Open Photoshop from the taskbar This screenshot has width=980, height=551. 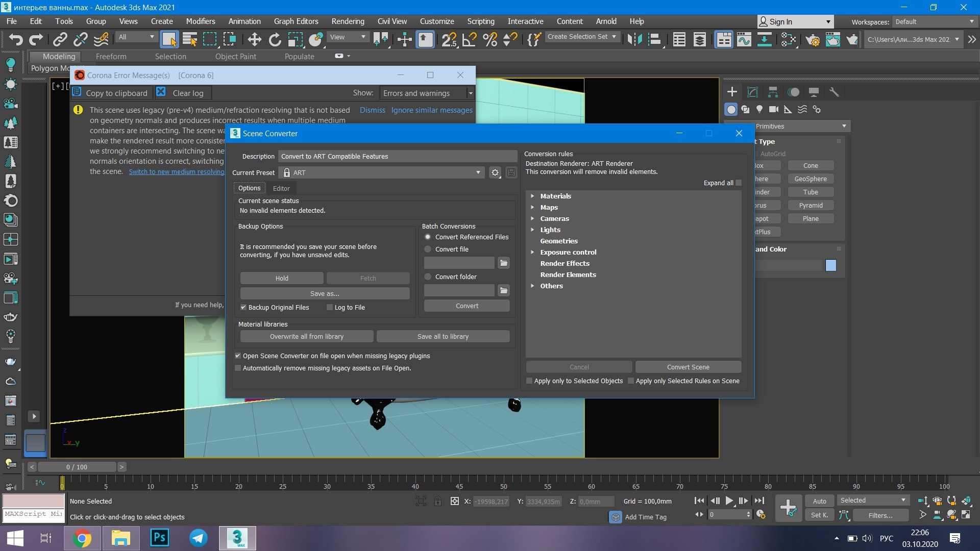(x=159, y=538)
